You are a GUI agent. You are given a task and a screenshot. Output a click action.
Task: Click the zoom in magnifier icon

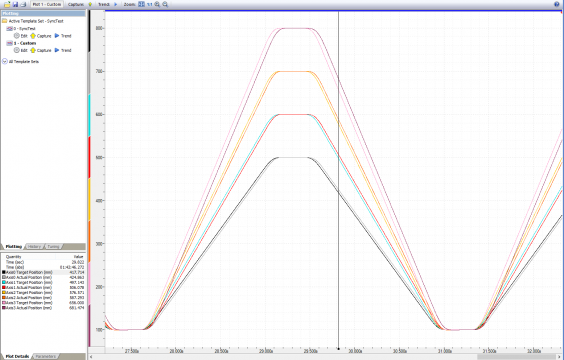pyautogui.click(x=157, y=4)
